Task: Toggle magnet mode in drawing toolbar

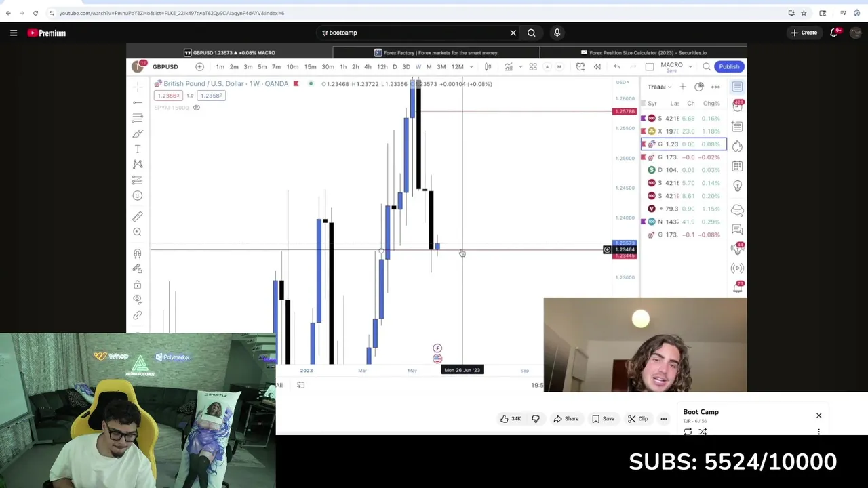Action: (x=138, y=253)
